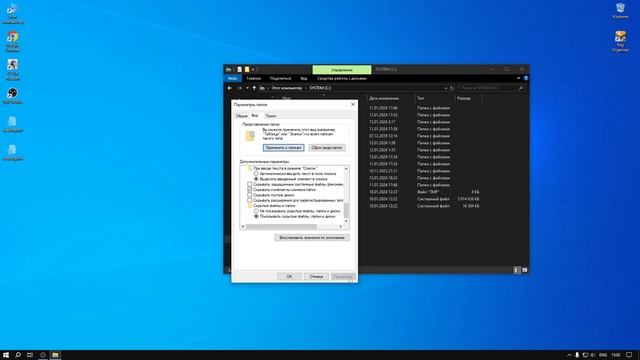Viewport: 640px width, 360px height.
Task: Select the green Управление contextual tab
Action: coord(342,69)
